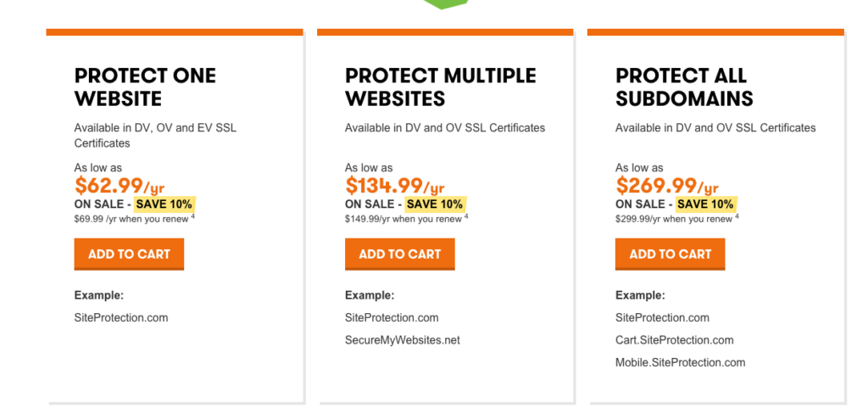Click the $134.99/yr price
Image resolution: width=868 pixels, height=414 pixels.
pos(394,186)
